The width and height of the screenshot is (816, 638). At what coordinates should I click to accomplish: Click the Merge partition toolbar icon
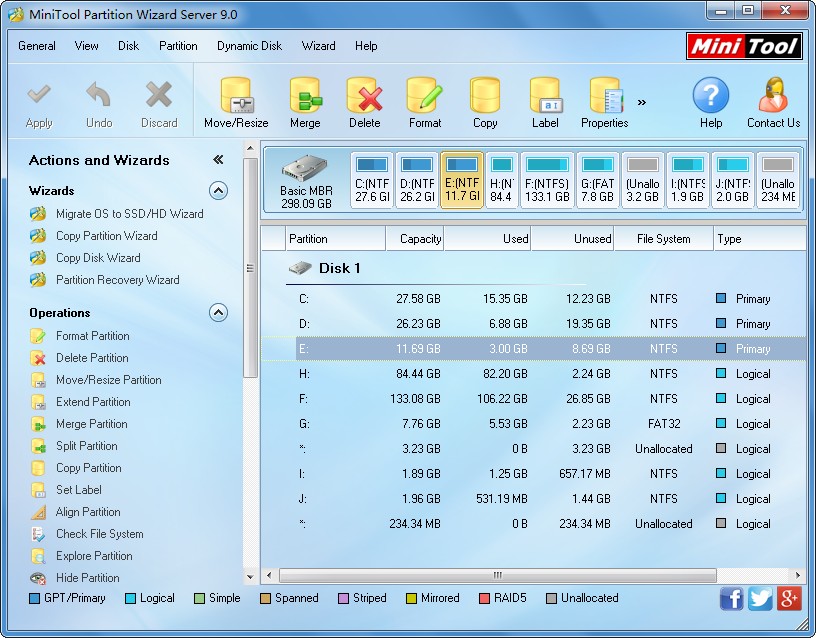point(305,96)
